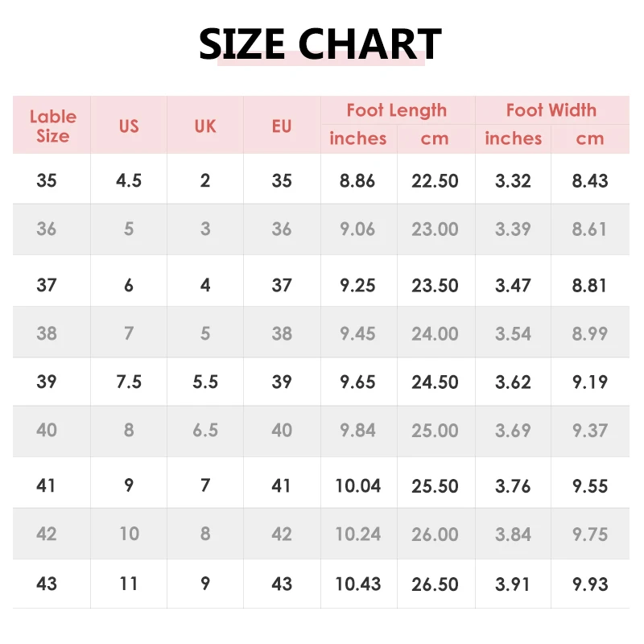Viewport: 644px width, 644px height.
Task: Click the US size 4.5 cell
Action: 129,180
